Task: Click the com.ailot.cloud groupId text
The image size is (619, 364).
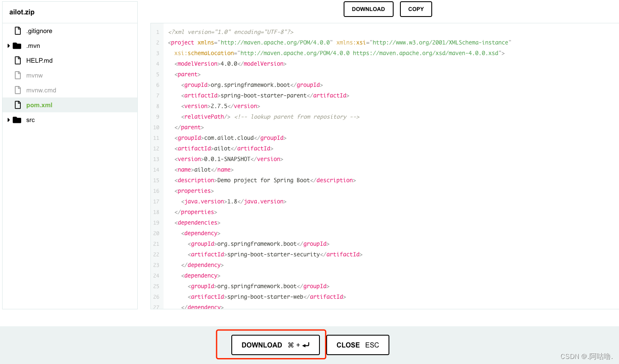Action: coord(229,138)
